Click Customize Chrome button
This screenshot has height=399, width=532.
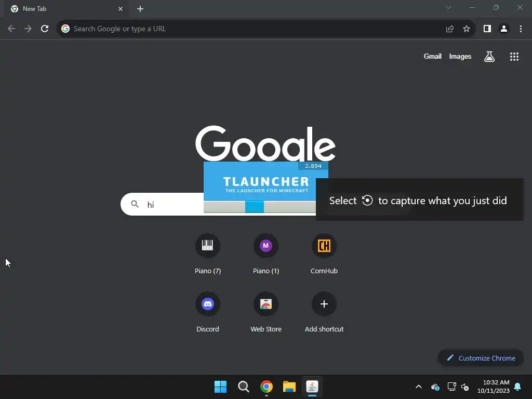coord(481,358)
